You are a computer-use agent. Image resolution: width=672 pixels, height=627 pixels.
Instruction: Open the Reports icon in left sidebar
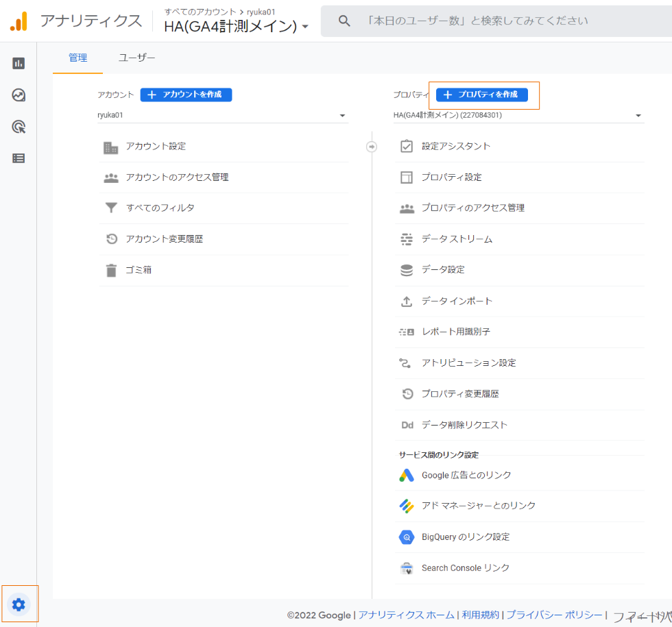pyautogui.click(x=19, y=63)
